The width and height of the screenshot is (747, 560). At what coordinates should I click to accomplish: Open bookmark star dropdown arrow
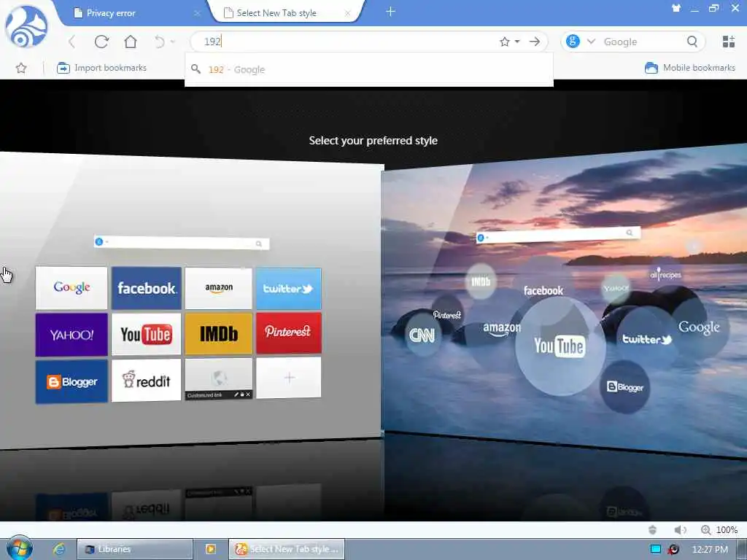[517, 42]
